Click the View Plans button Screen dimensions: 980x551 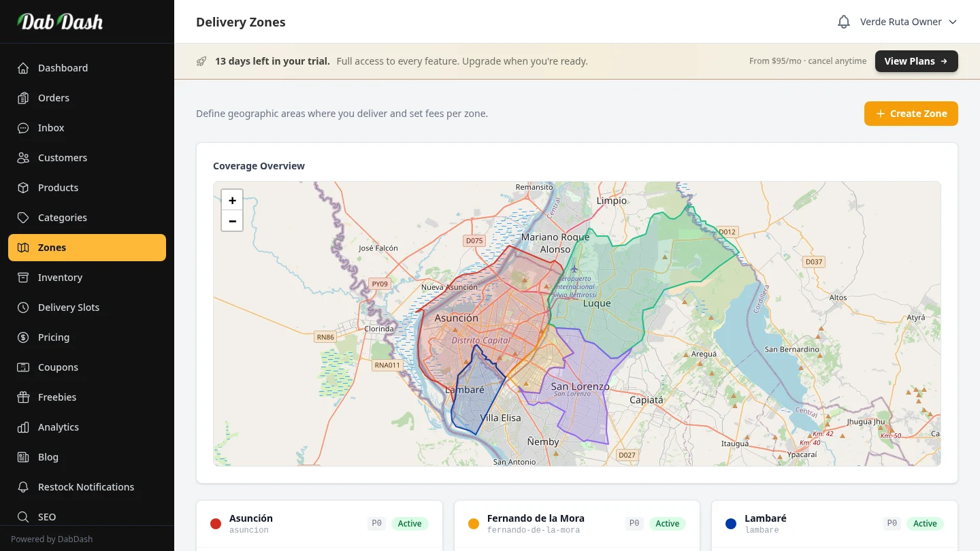point(916,61)
